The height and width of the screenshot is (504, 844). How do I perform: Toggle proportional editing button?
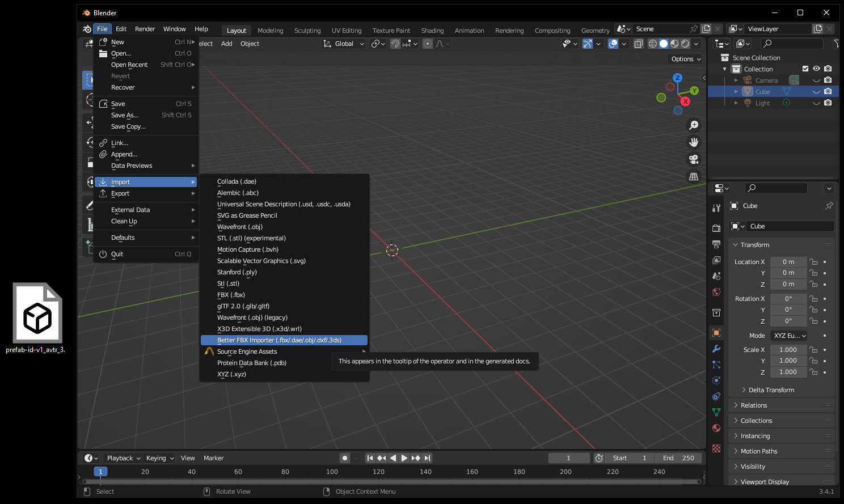click(x=428, y=44)
